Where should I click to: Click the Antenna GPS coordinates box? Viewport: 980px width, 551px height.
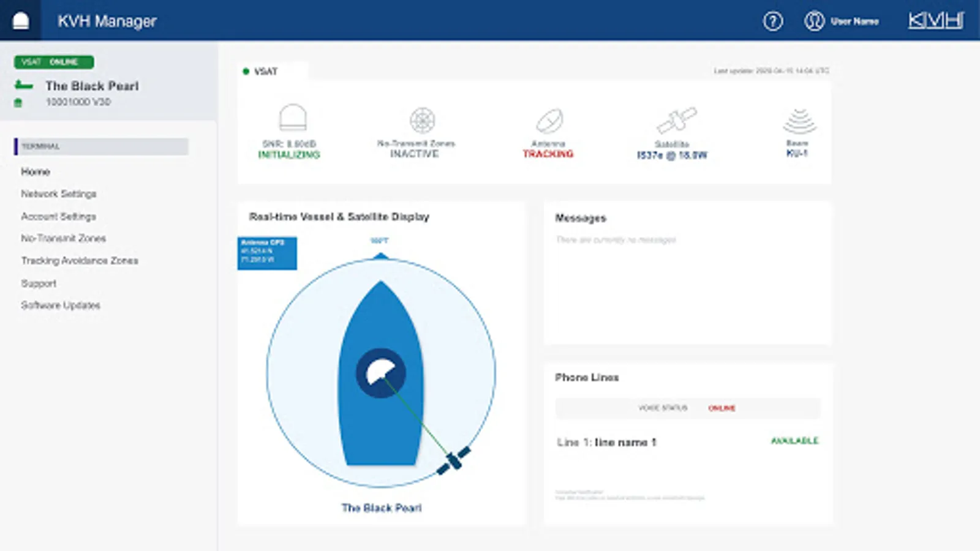point(267,253)
